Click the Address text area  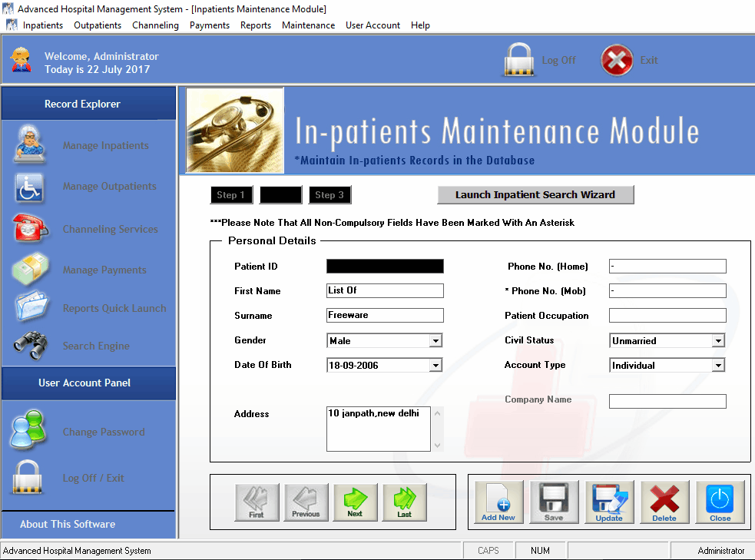[379, 429]
